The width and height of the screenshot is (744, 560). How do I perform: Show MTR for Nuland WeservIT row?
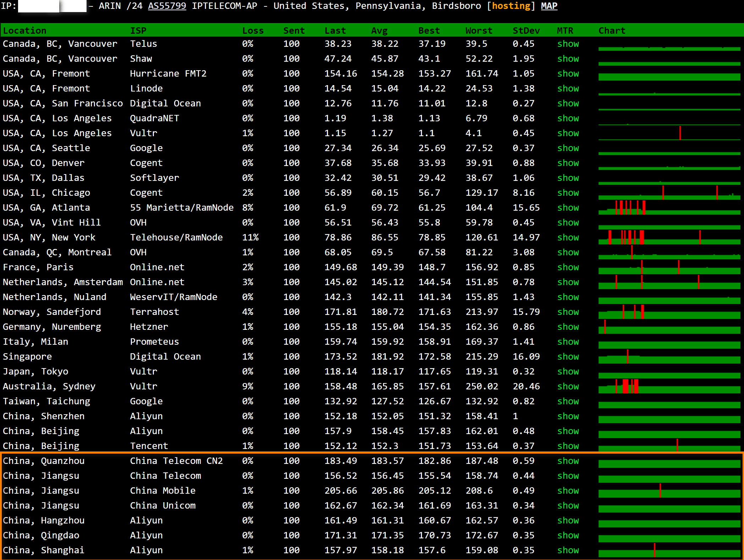[x=568, y=297]
